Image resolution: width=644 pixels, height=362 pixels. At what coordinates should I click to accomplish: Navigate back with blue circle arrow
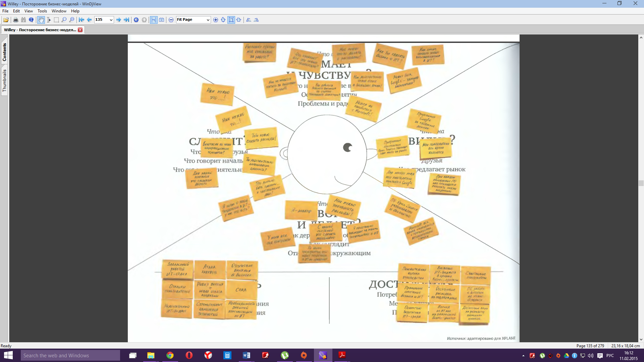click(x=136, y=20)
